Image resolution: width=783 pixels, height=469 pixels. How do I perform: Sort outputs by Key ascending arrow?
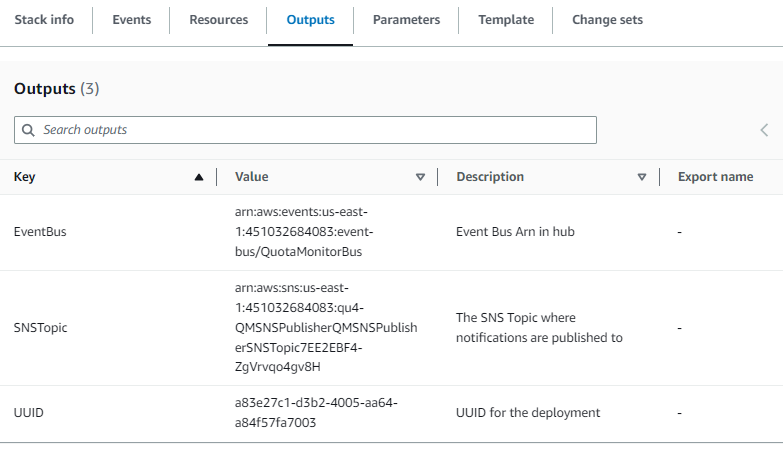pyautogui.click(x=198, y=177)
